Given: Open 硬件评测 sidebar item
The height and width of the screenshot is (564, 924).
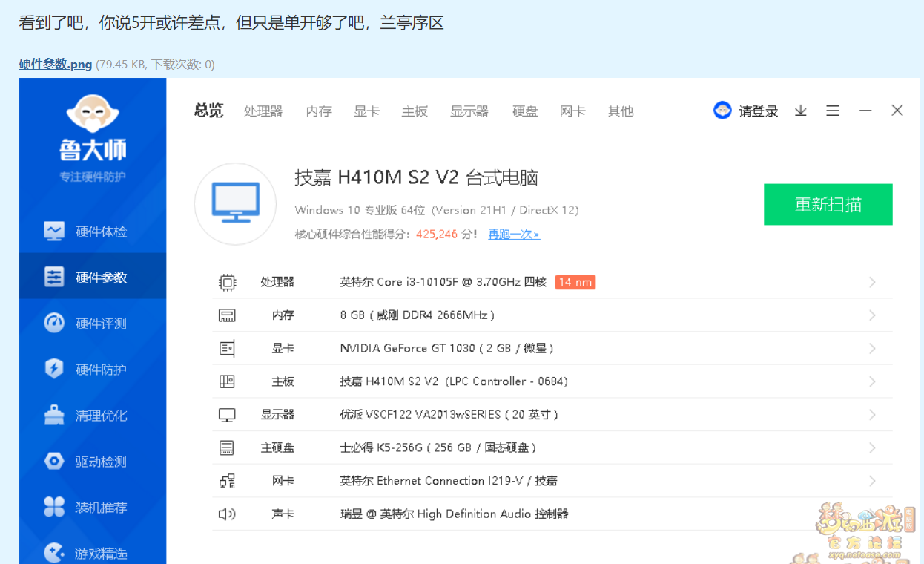Looking at the screenshot, I should pyautogui.click(x=93, y=324).
